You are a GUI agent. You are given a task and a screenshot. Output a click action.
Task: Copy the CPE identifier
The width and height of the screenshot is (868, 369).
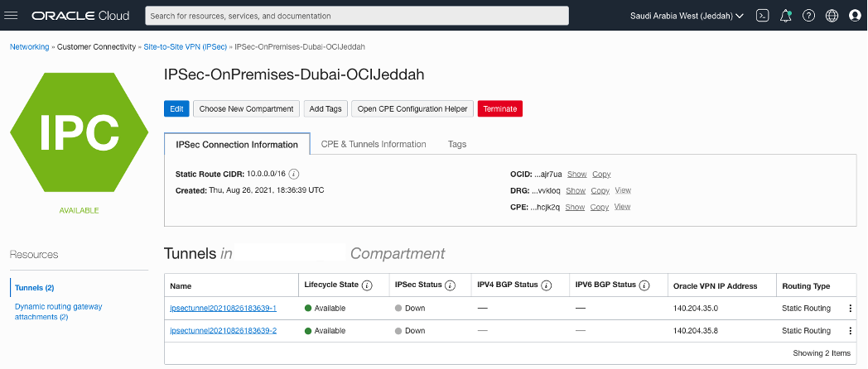pyautogui.click(x=600, y=207)
